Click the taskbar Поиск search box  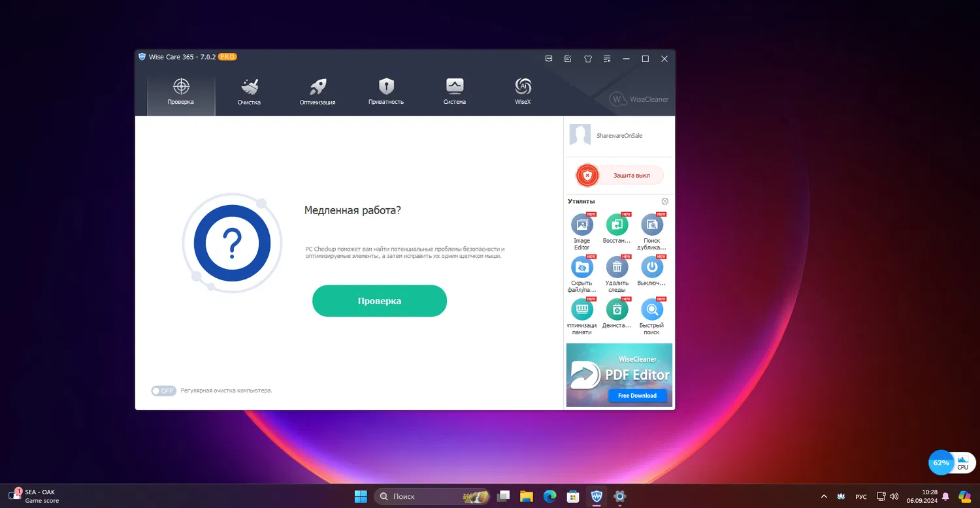click(x=433, y=496)
